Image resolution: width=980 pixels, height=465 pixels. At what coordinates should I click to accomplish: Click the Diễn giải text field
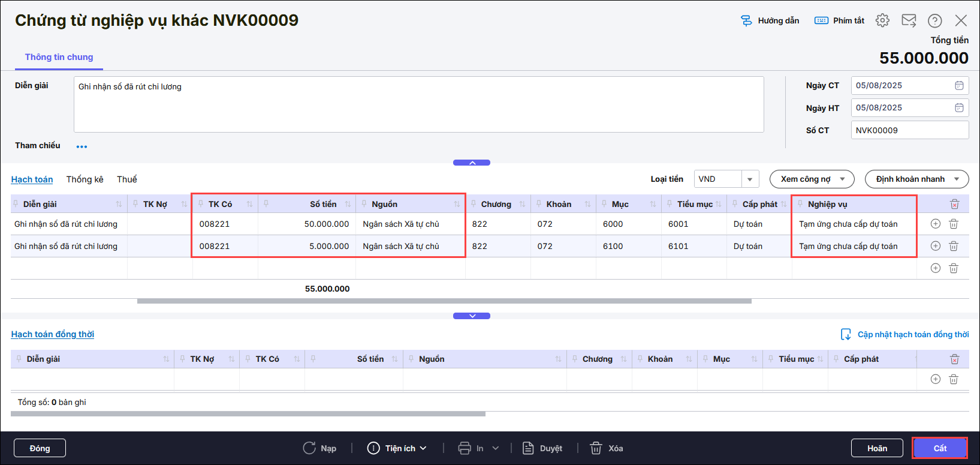pyautogui.click(x=418, y=104)
